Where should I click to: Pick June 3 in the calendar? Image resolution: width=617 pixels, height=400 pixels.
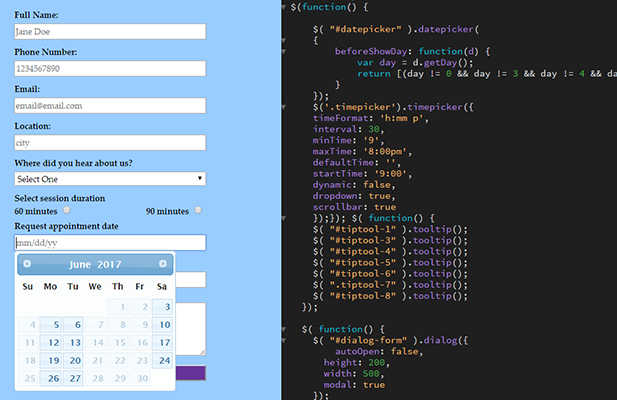(x=163, y=307)
